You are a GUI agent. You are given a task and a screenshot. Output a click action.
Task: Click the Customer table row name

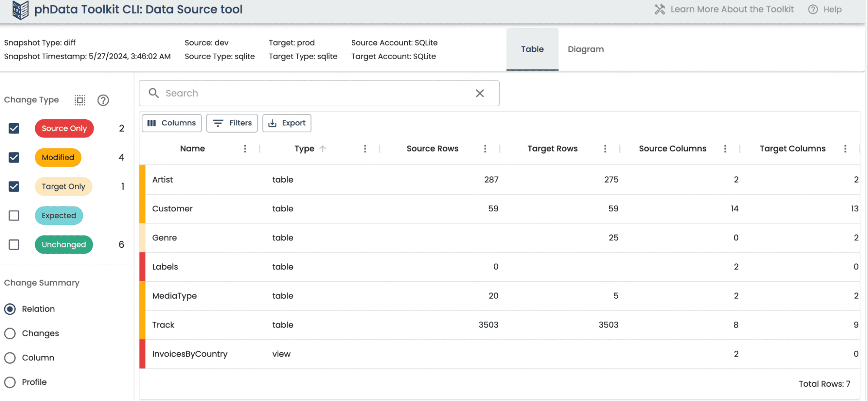pyautogui.click(x=172, y=209)
